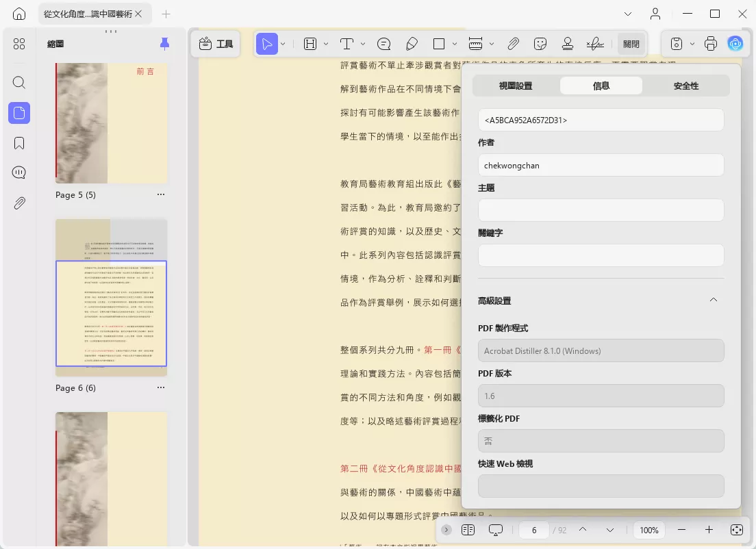Open the page display mode icon
Viewport: 756px width, 549px height.
click(468, 530)
